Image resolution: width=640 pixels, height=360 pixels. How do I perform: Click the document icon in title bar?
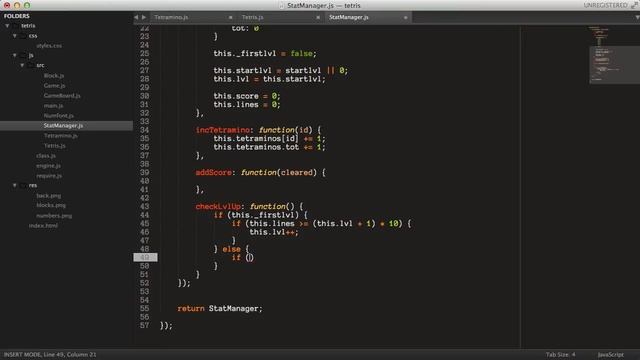[282, 5]
